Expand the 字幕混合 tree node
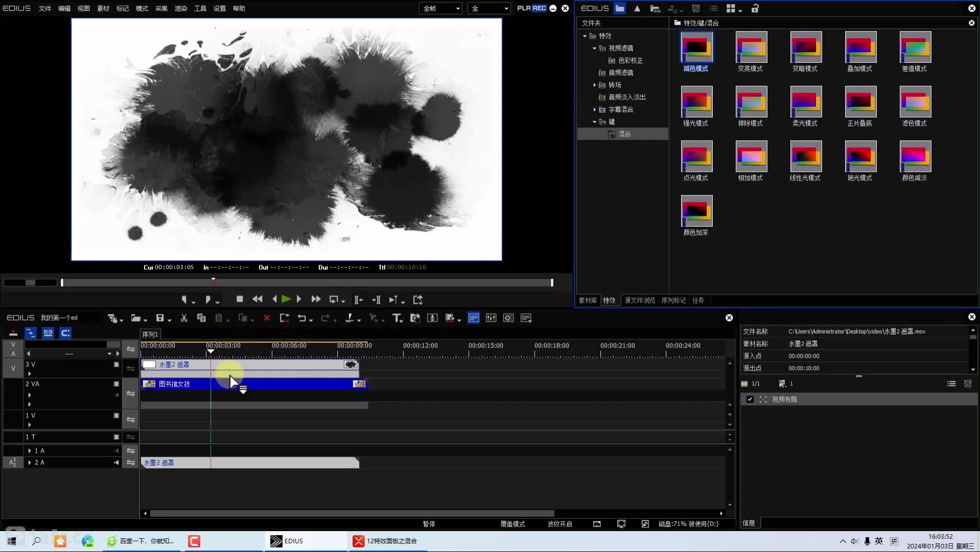The image size is (980, 552). 594,109
